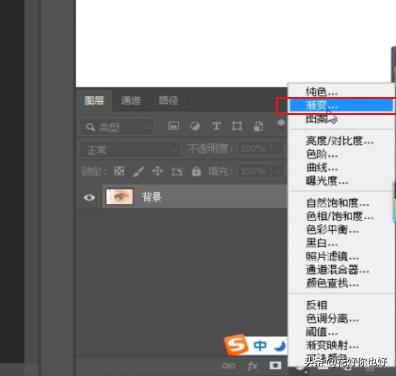Switch the Sogou 中 Chinese mode icon
The height and width of the screenshot is (376, 396).
tap(260, 346)
